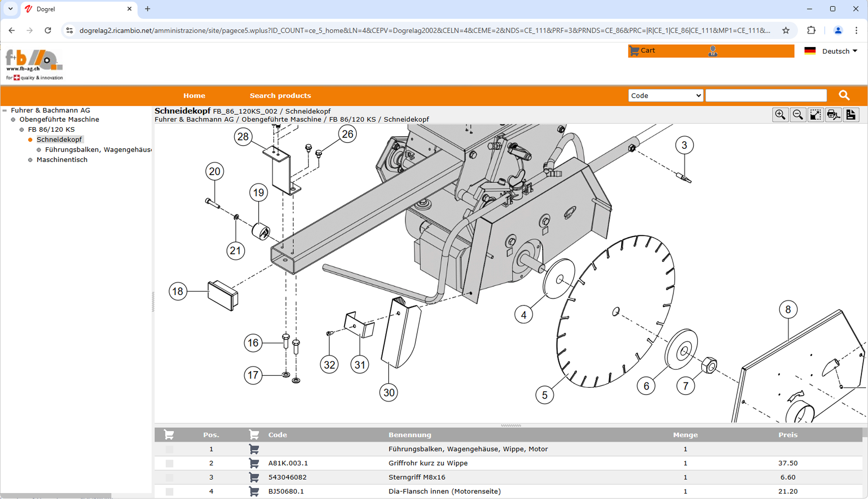
Task: Select callout number 28 in the diagram
Action: point(243,137)
